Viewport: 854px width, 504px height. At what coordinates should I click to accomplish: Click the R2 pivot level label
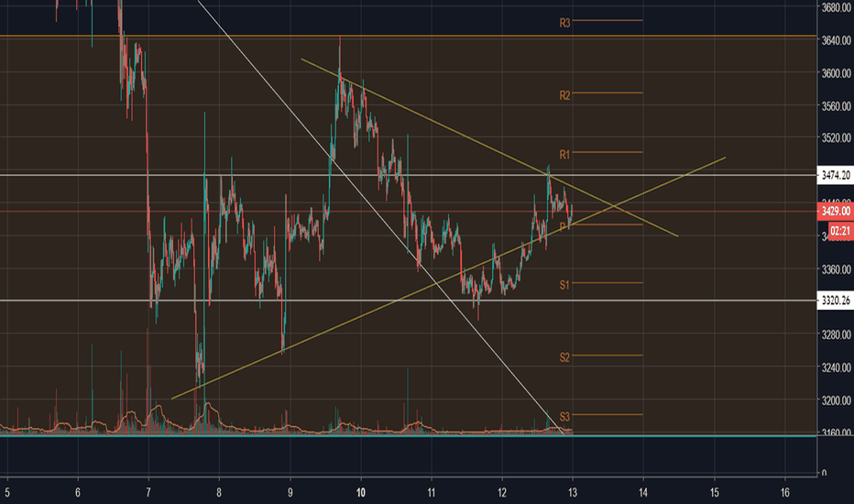(564, 95)
